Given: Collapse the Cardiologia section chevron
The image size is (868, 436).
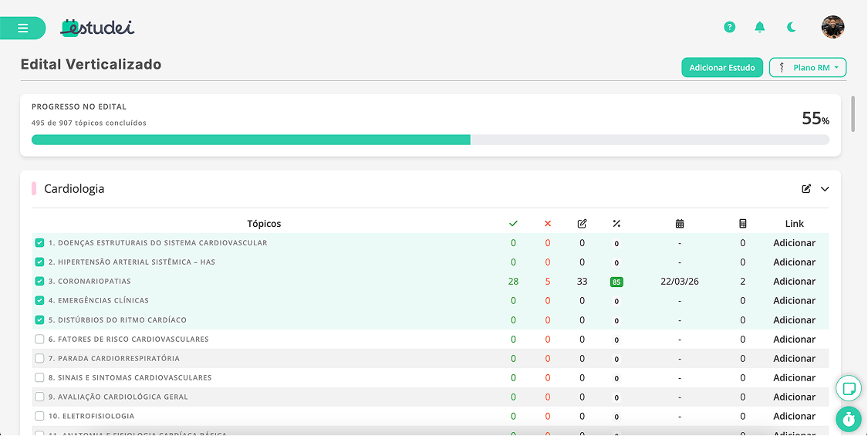Looking at the screenshot, I should coord(825,189).
